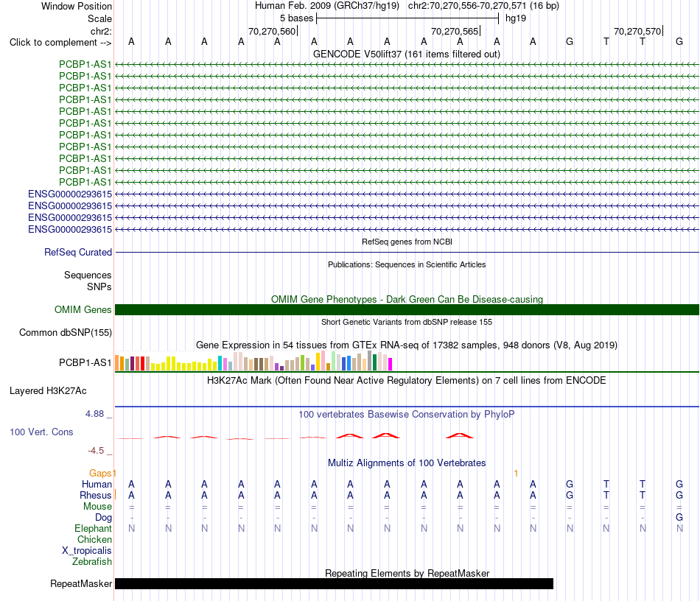This screenshot has width=700, height=601.
Task: Click the orange "Gaps" row label
Action: (x=100, y=474)
